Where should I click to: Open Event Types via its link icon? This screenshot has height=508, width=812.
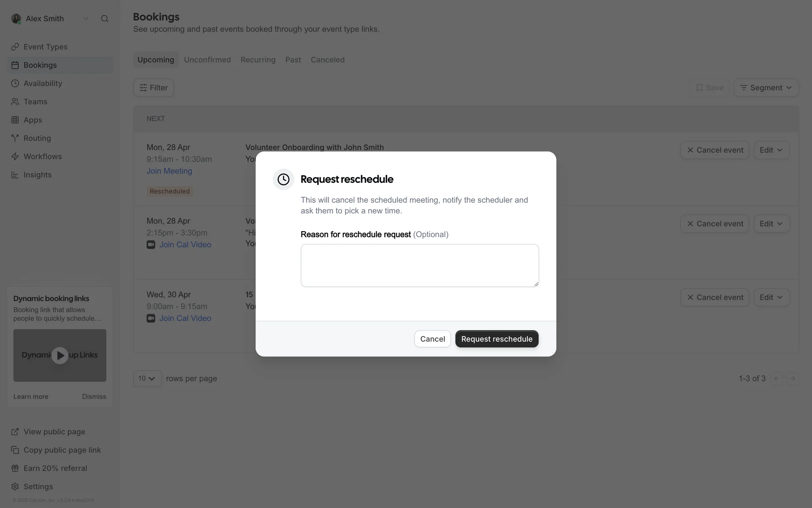click(15, 47)
